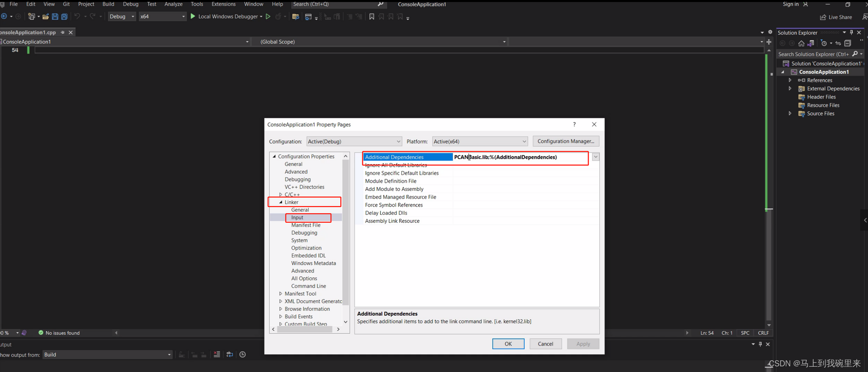The width and height of the screenshot is (868, 372).
Task: Click the split editor icon
Action: coord(769,42)
